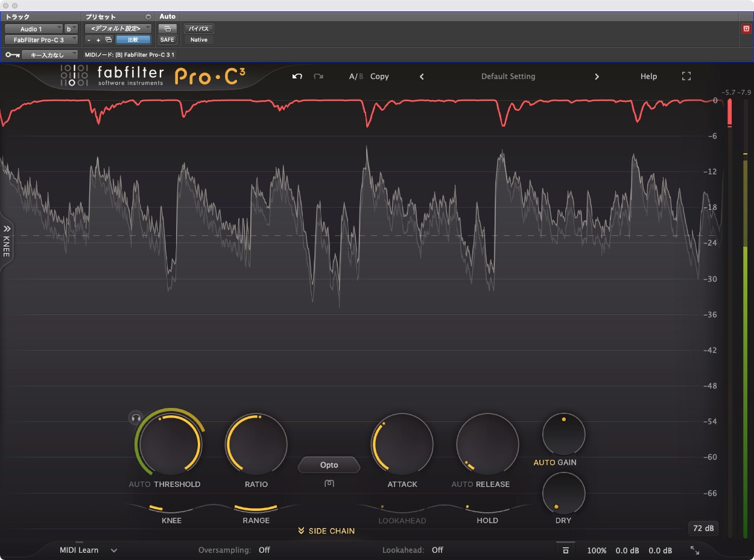Enable Auto Threshold
Viewport: 754px width, 560px height.
[x=139, y=484]
